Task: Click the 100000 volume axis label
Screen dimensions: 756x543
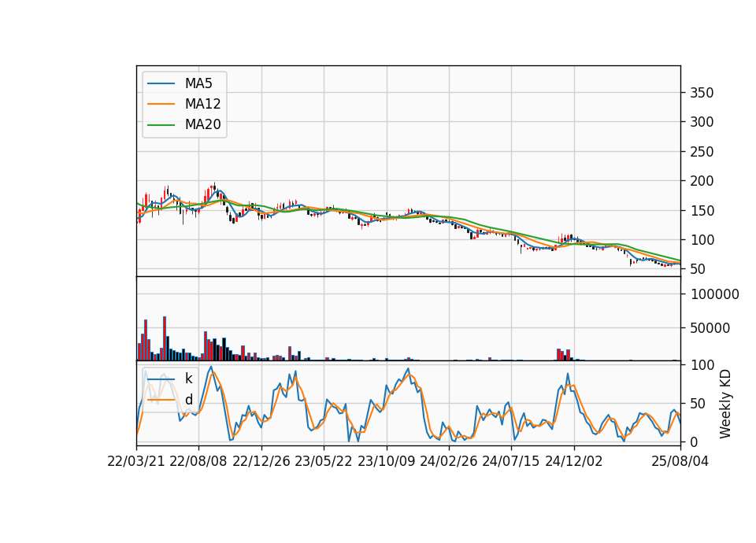Action: click(x=715, y=294)
